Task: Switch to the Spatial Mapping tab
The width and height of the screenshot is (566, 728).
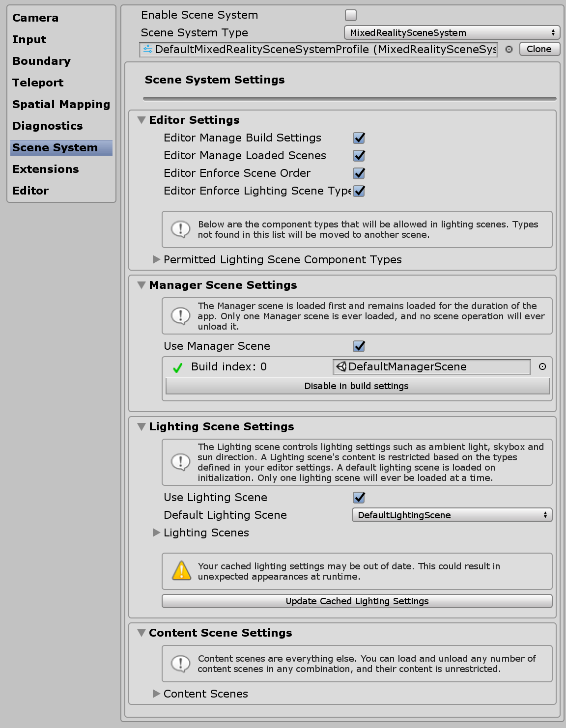Action: pos(61,104)
